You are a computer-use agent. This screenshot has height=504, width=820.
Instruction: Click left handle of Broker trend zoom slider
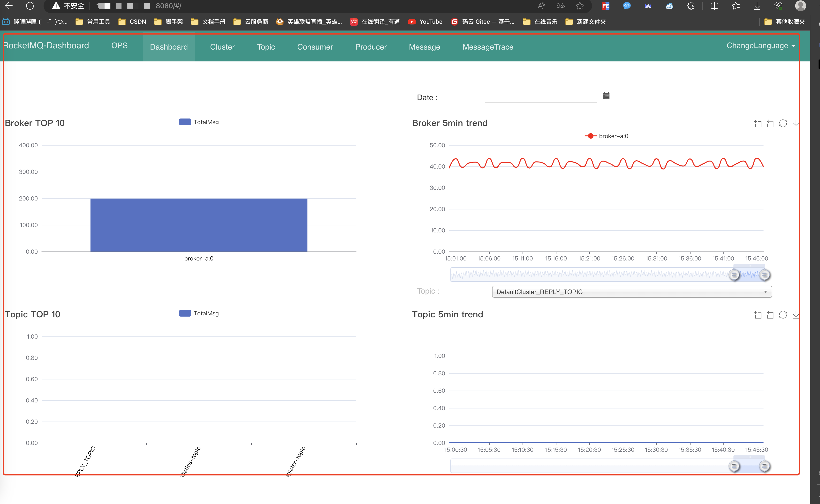[734, 275]
